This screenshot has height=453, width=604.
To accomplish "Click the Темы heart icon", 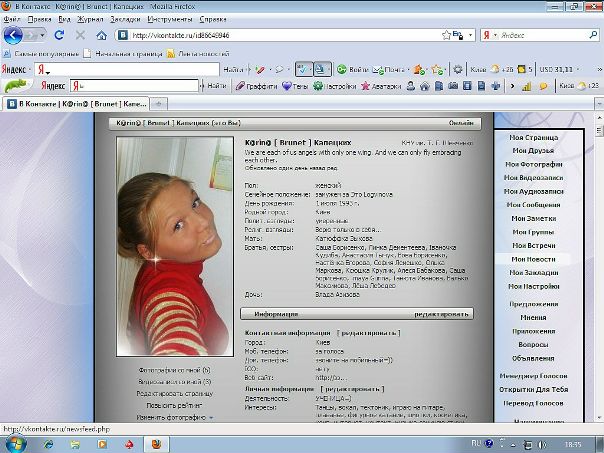I will coord(287,86).
